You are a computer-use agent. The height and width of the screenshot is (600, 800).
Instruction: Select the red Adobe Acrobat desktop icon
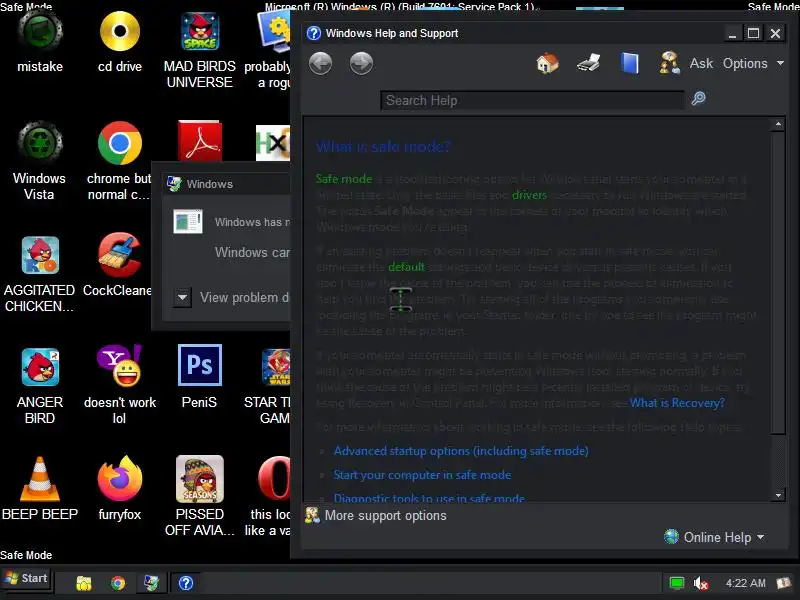tap(199, 141)
